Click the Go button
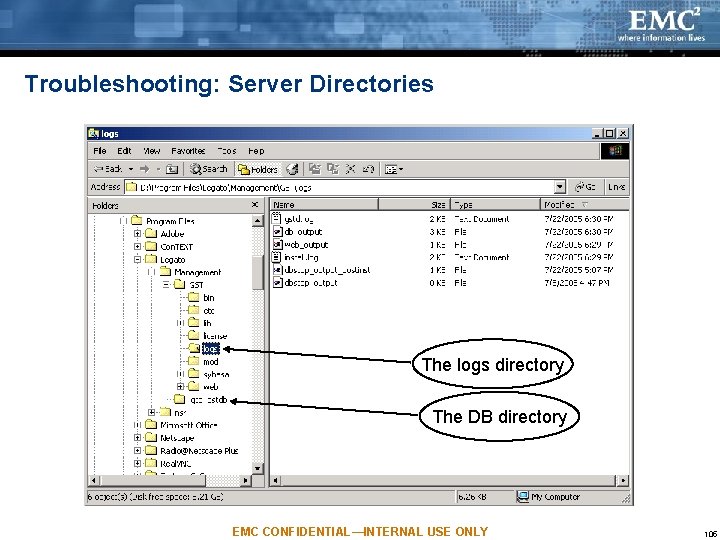This screenshot has width=720, height=540. pos(585,187)
